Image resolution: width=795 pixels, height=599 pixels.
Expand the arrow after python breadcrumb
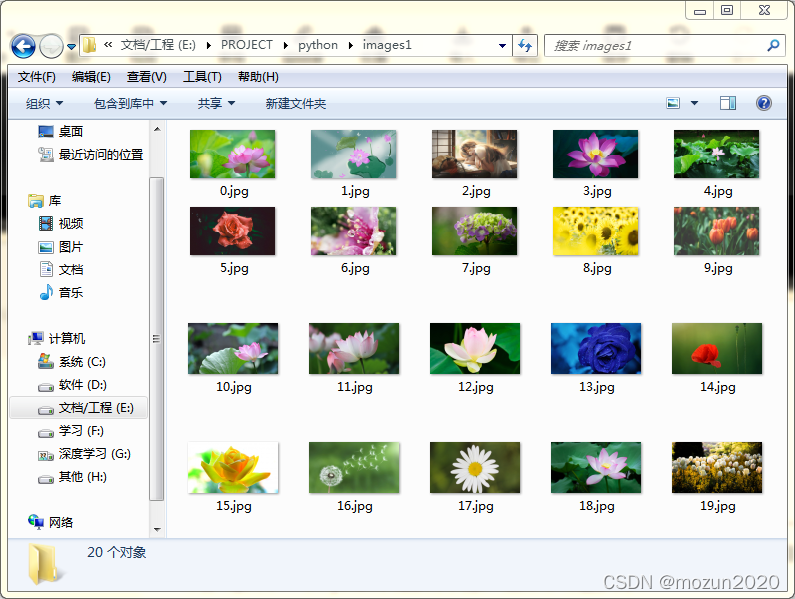click(350, 46)
